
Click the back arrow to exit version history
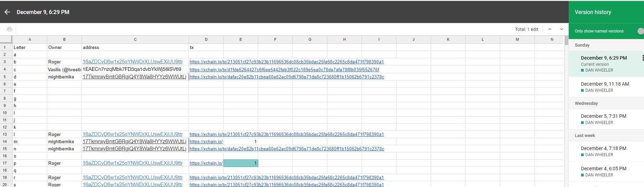tap(7, 12)
